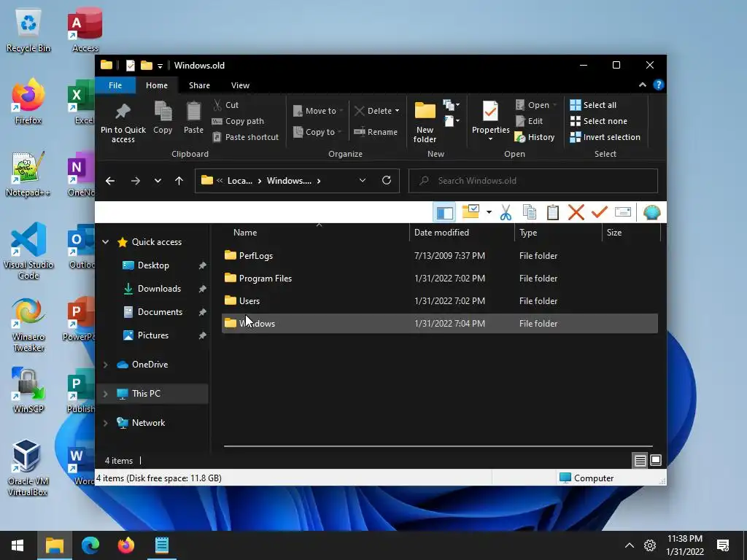Expand the Network tree node
The height and width of the screenshot is (560, 747).
point(105,423)
